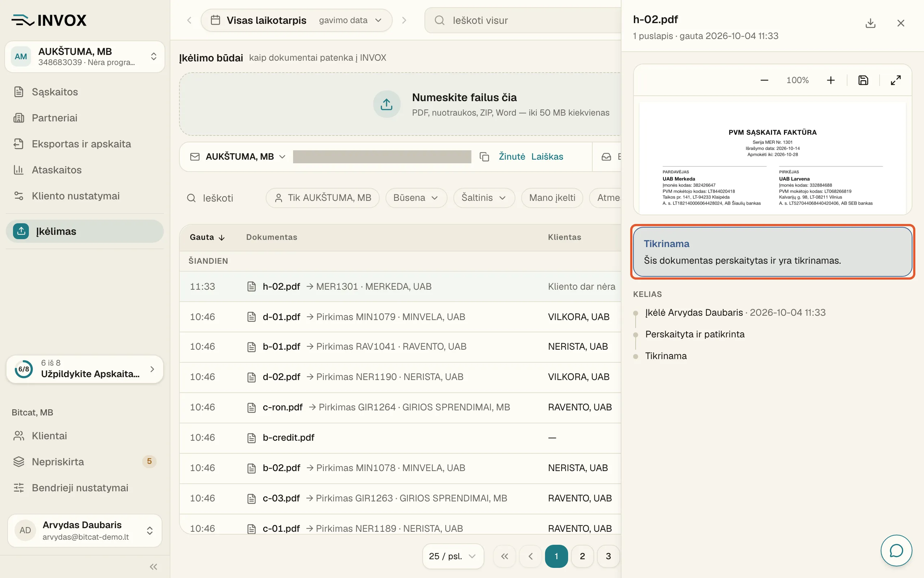This screenshot has height=578, width=924.
Task: Click the Laiškas link
Action: click(547, 157)
